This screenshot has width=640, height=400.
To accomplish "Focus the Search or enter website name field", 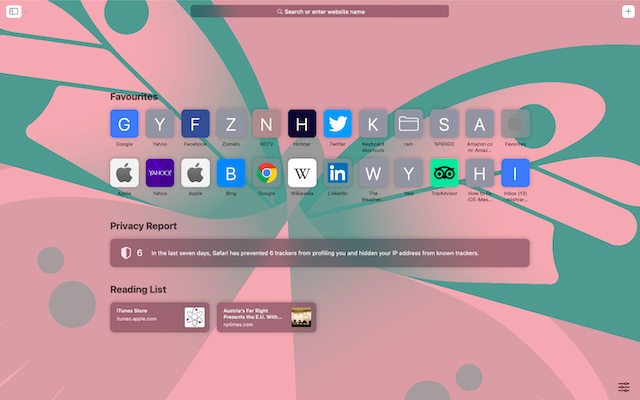I will pos(320,11).
